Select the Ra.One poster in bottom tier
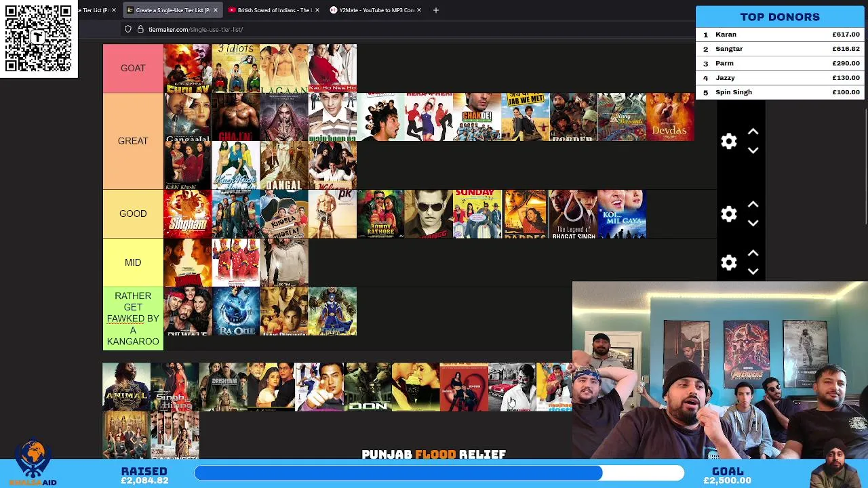This screenshot has width=868, height=488. (x=235, y=311)
